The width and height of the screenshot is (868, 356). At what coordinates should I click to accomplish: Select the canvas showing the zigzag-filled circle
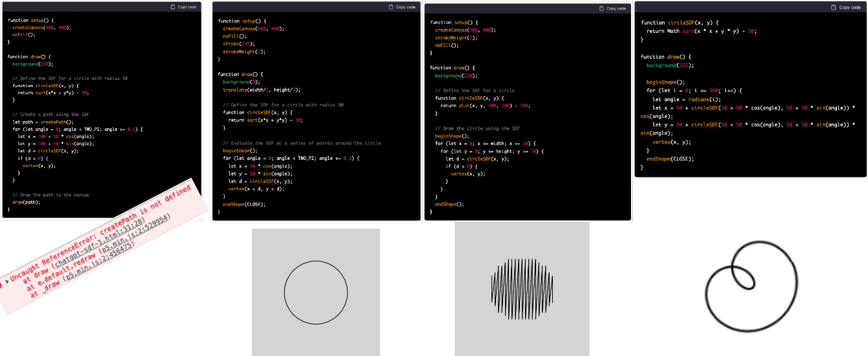522,289
